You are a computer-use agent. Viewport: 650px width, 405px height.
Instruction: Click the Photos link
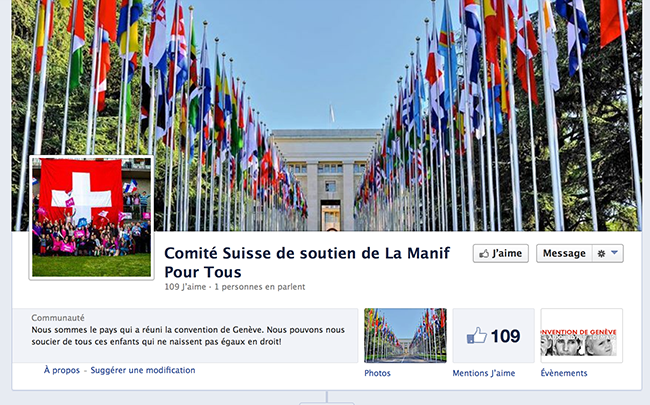(x=377, y=373)
